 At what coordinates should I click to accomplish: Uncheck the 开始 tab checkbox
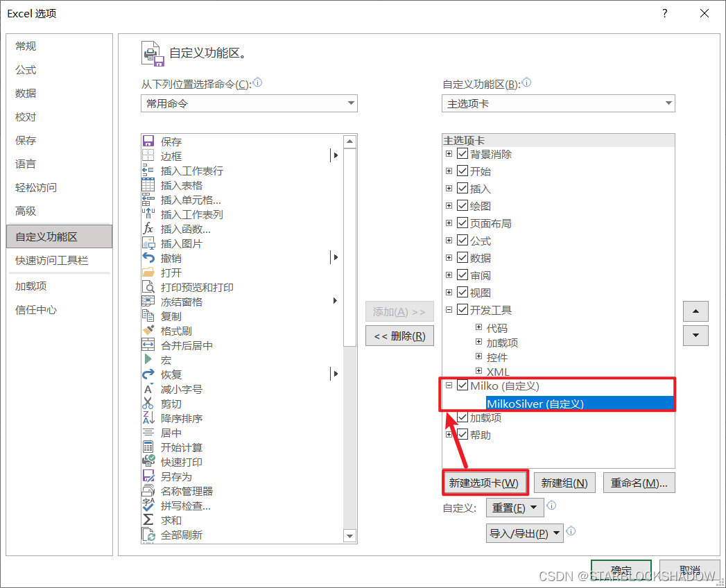pyautogui.click(x=462, y=171)
